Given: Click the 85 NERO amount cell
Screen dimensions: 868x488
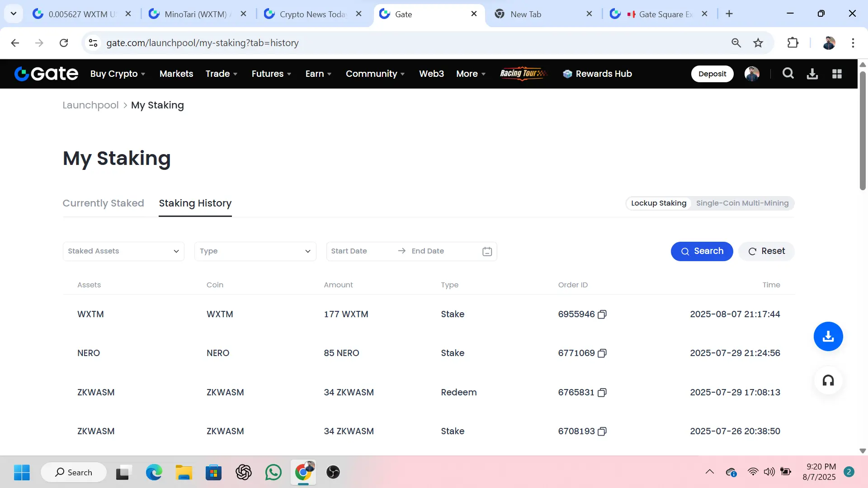Looking at the screenshot, I should (341, 353).
